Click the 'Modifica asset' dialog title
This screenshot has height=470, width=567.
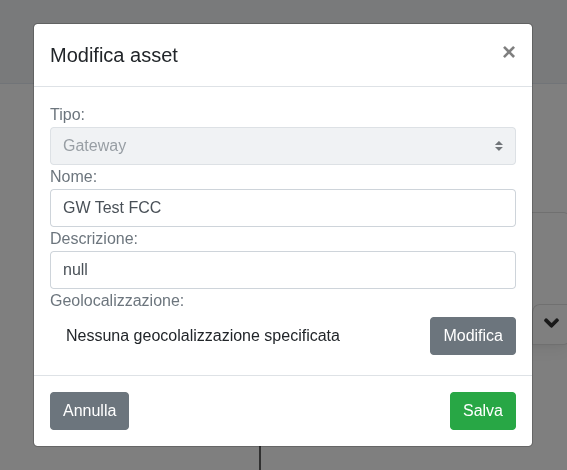click(114, 55)
